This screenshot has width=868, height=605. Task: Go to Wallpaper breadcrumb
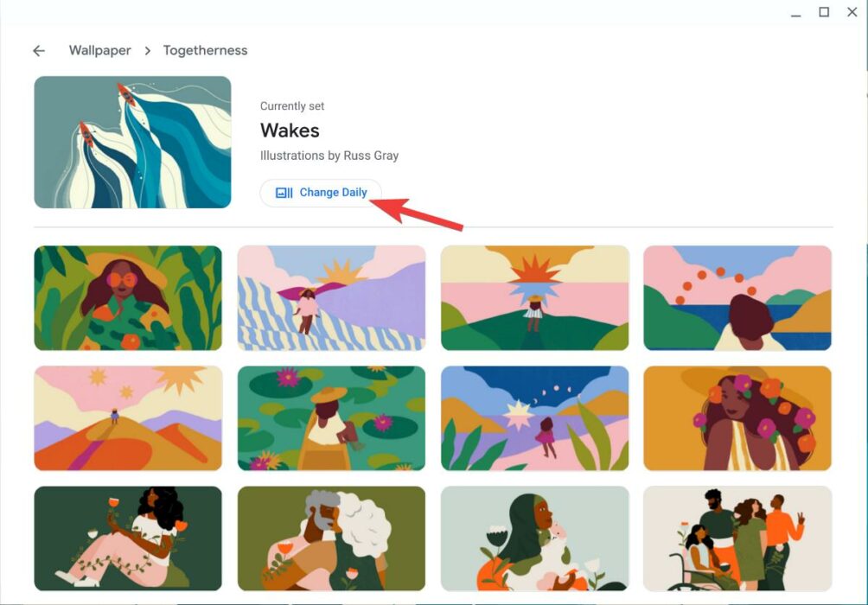click(x=100, y=51)
